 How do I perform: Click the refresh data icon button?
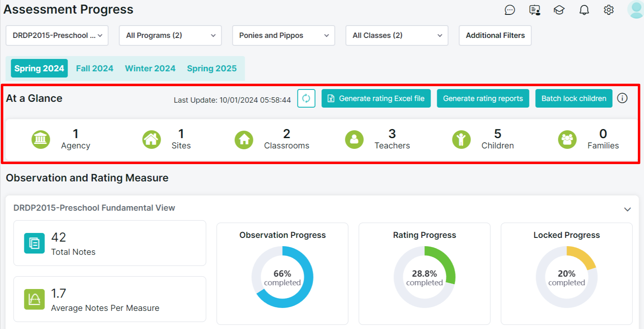pos(306,99)
